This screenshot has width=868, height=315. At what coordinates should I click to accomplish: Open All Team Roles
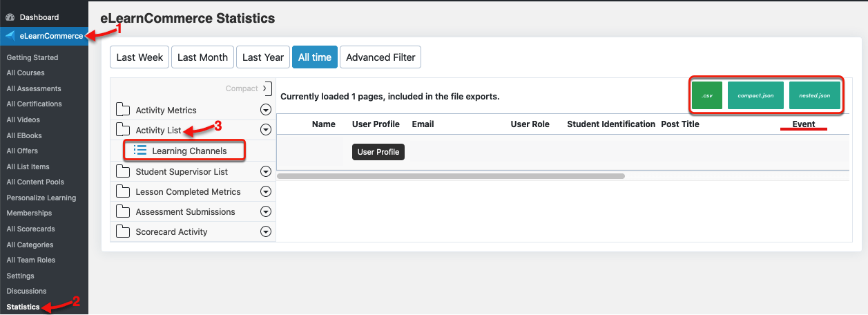pos(31,260)
